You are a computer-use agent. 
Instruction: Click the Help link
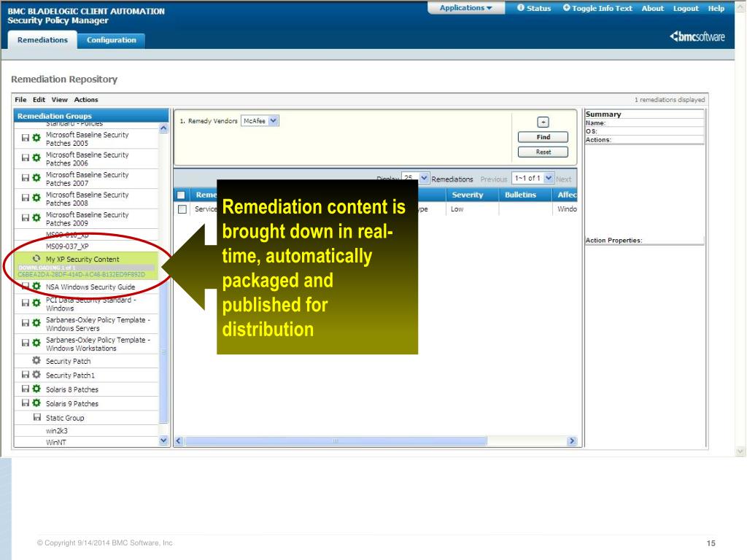[x=716, y=8]
